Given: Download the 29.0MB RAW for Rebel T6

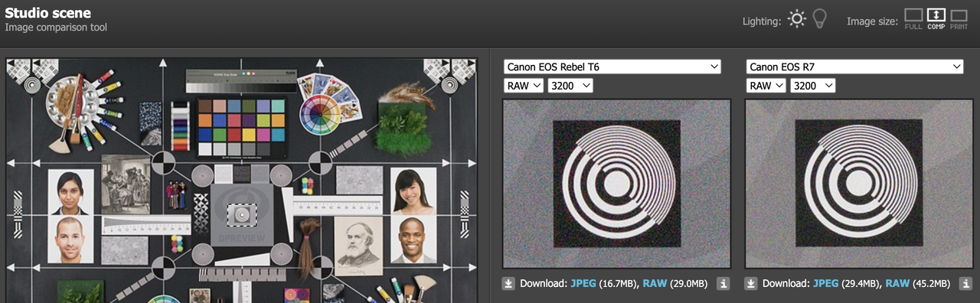Looking at the screenshot, I should [x=655, y=284].
